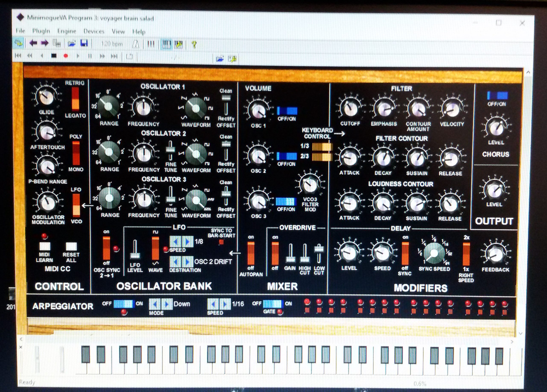Click the step back transport arrow
The height and width of the screenshot is (392, 547).
click(x=42, y=56)
